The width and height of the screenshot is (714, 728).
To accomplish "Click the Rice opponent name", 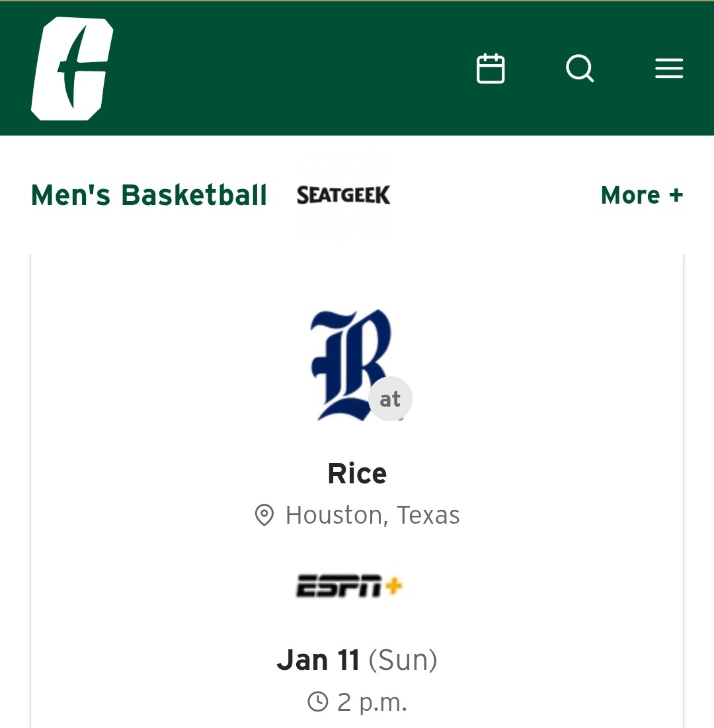I will pos(357,473).
